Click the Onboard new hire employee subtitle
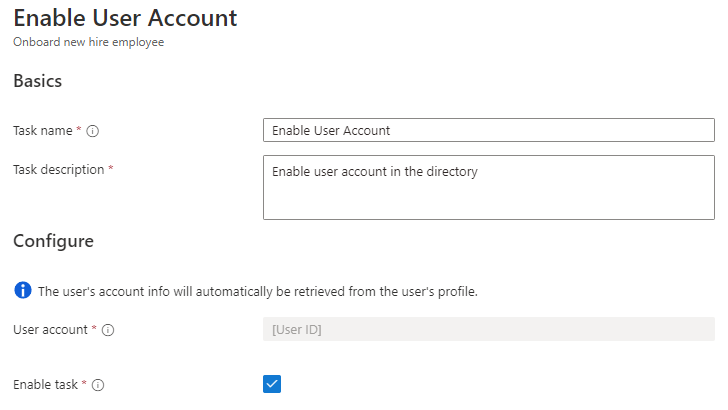Screen dimensions: 728x410 pos(88,42)
